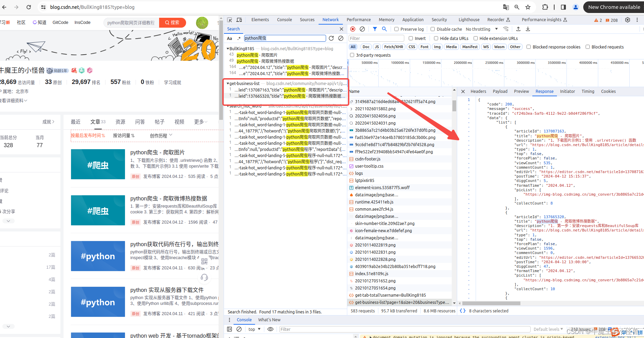
Task: Check Hide extension URLs
Action: tap(475, 38)
